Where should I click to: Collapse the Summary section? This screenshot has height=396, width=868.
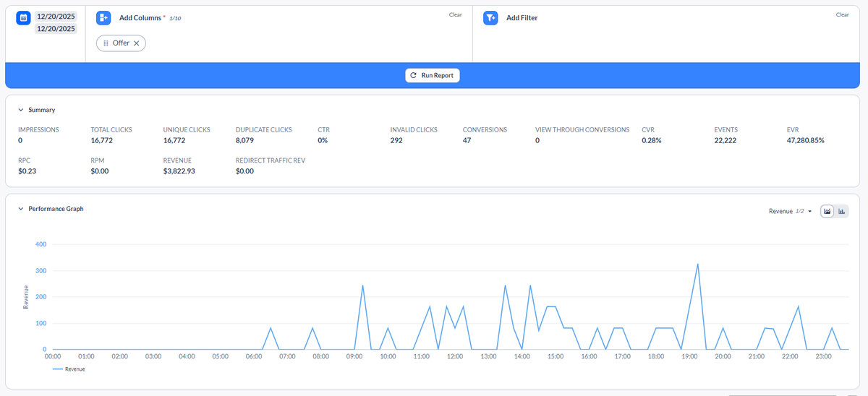point(21,110)
